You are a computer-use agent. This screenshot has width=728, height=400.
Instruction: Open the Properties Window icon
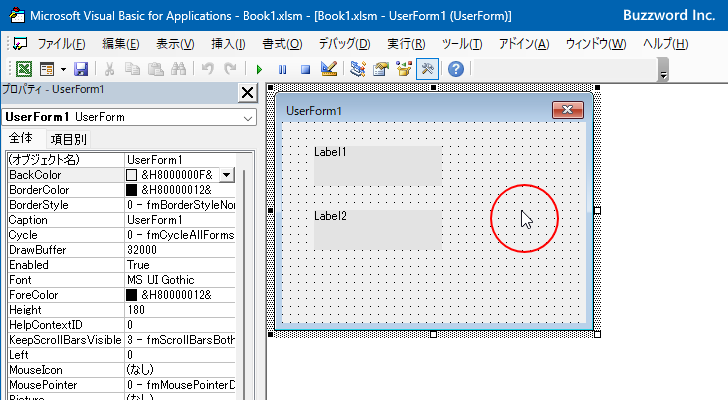(381, 69)
